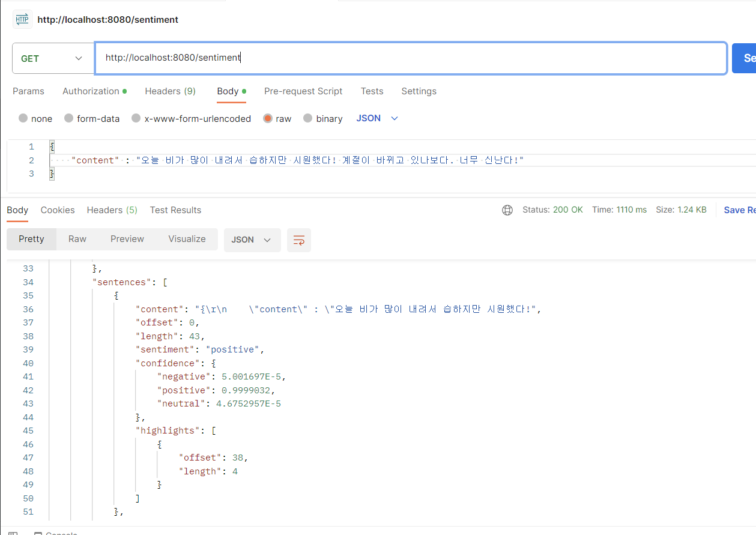The height and width of the screenshot is (535, 756).
Task: Click the globe network icon near Status
Action: [x=507, y=210]
